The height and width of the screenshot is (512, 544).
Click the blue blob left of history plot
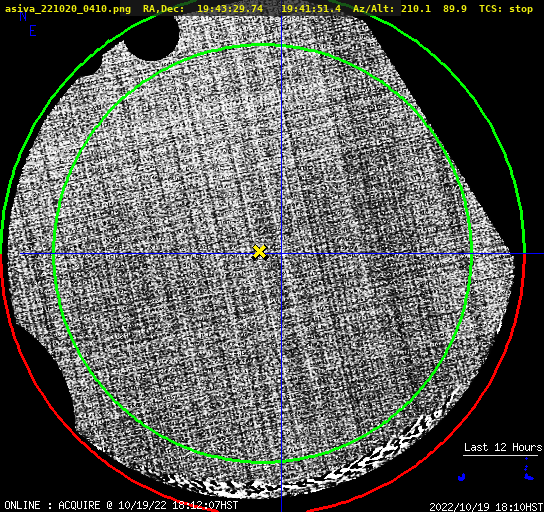click(461, 477)
